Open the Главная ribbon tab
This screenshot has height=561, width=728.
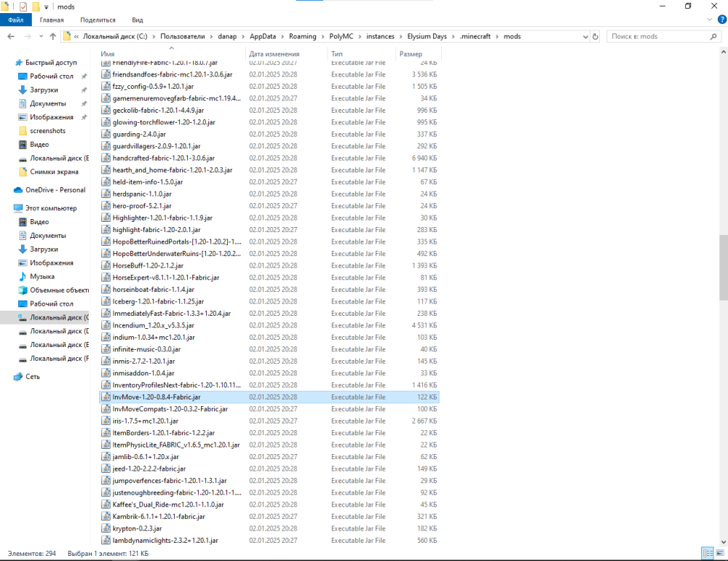(x=52, y=20)
